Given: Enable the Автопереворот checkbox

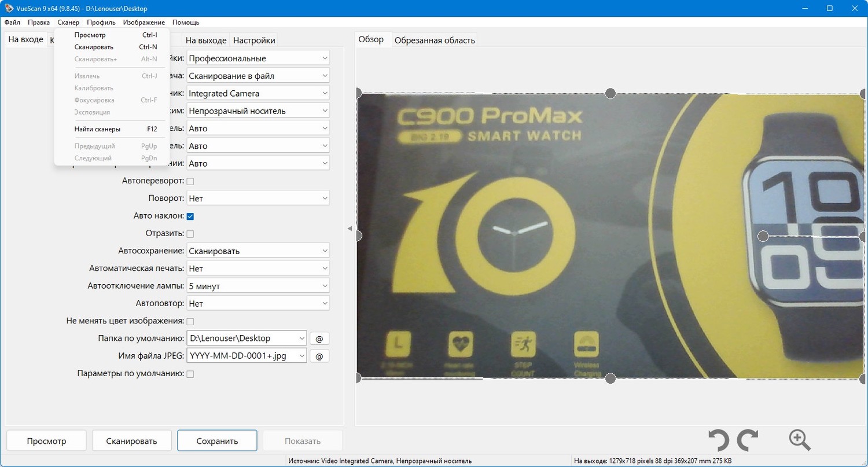Looking at the screenshot, I should [190, 181].
